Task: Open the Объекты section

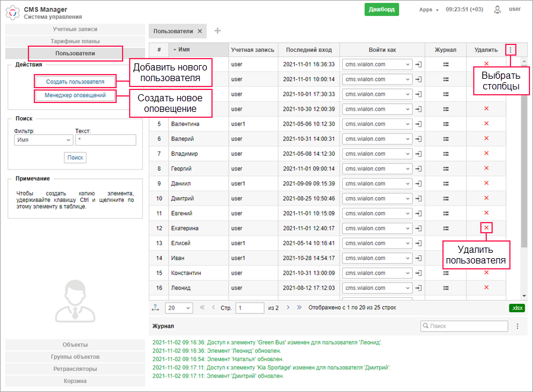Action: click(75, 345)
